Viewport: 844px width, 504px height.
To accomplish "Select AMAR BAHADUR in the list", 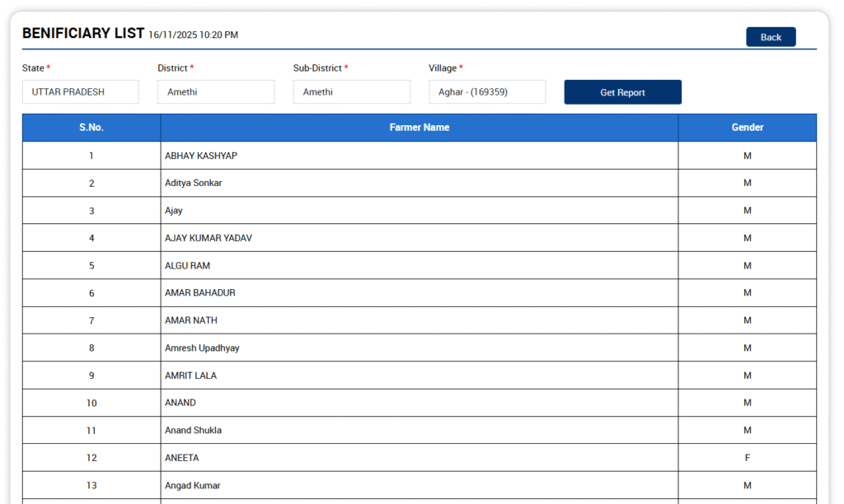I will click(199, 293).
